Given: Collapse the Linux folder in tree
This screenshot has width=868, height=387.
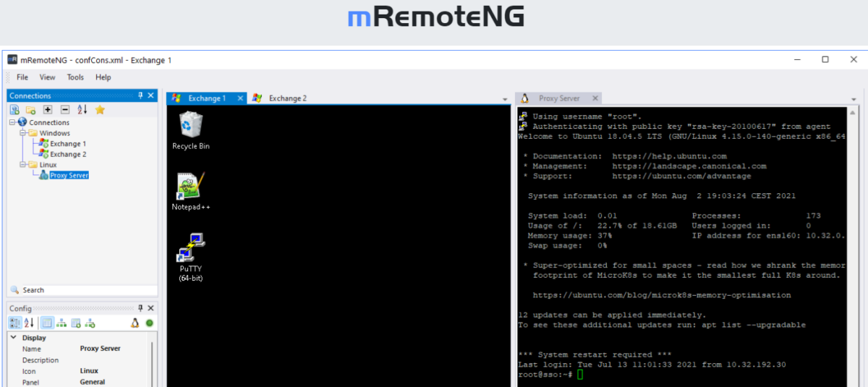Looking at the screenshot, I should [x=22, y=165].
